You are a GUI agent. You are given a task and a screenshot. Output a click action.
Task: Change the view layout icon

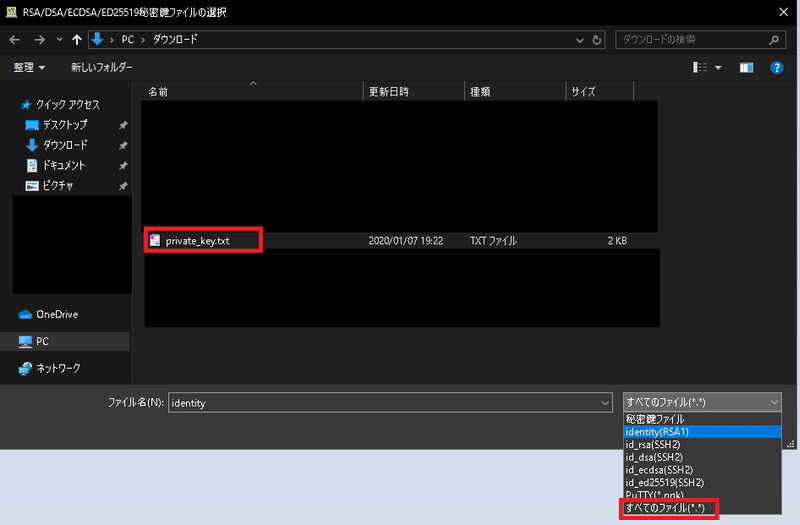pyautogui.click(x=700, y=67)
